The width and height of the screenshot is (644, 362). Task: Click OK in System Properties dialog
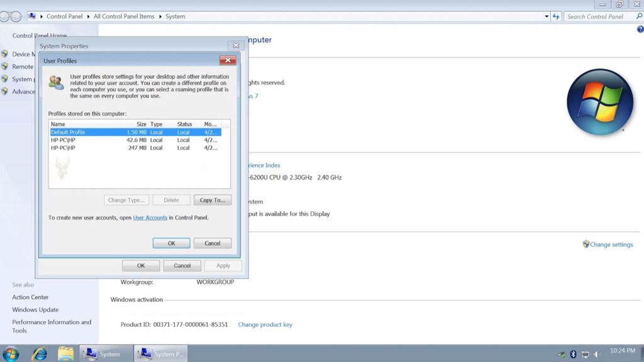click(x=141, y=266)
